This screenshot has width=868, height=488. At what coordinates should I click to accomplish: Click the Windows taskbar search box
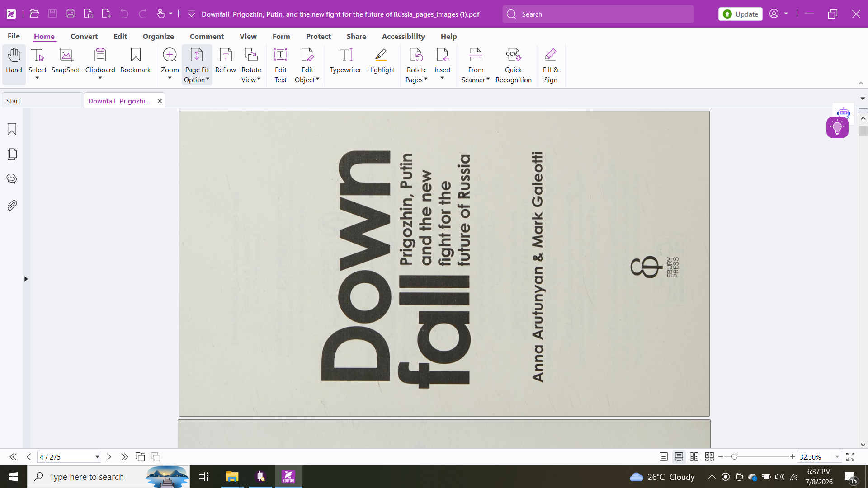click(x=108, y=477)
